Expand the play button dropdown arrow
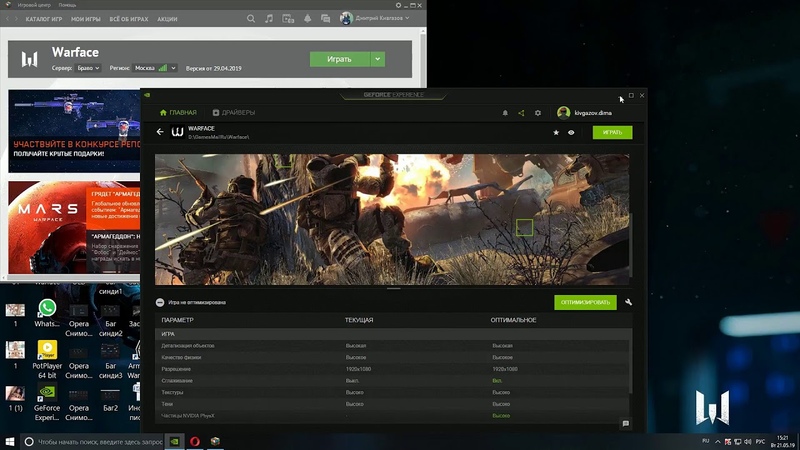This screenshot has height=450, width=800. [x=378, y=59]
